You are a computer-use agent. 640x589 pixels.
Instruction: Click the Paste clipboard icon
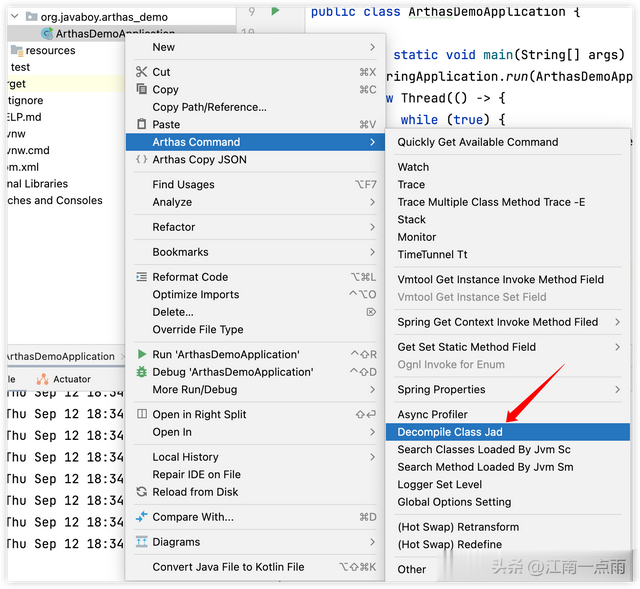pos(141,124)
